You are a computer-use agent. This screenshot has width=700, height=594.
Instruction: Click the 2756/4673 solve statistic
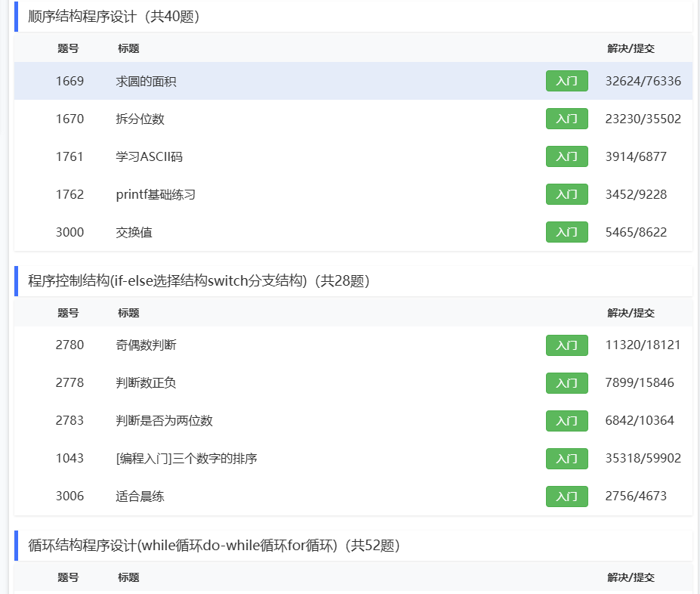(x=636, y=497)
